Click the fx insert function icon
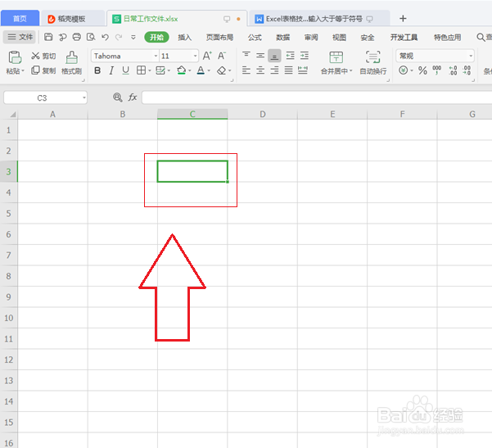This screenshot has height=448, width=492. click(133, 97)
